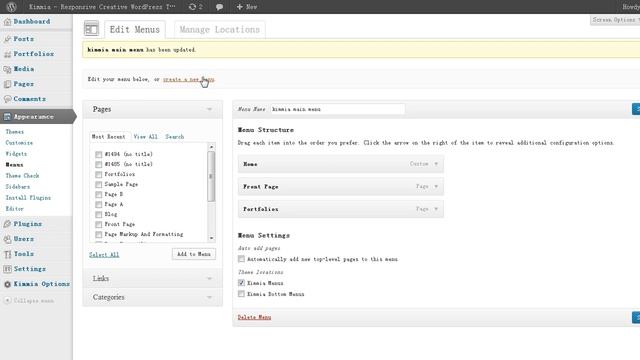Check the Front Page list checkbox
Viewport: 640px width, 360px height.
pyautogui.click(x=98, y=224)
